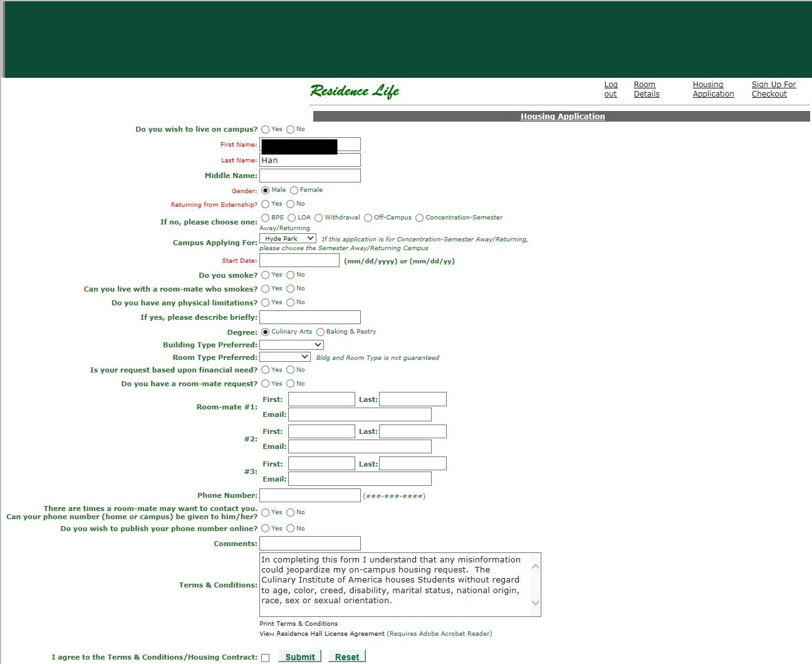Click the Housing Application header title
The height and width of the screenshot is (664, 812).
point(563,116)
